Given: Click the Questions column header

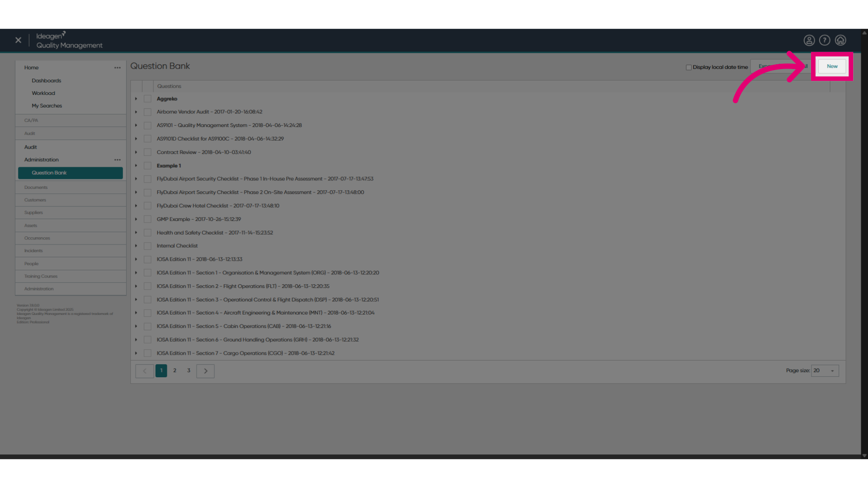Looking at the screenshot, I should [169, 86].
